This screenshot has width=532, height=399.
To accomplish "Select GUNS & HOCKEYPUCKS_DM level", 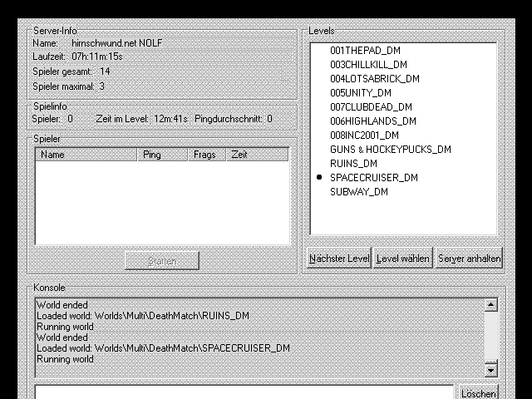I will click(x=391, y=150).
